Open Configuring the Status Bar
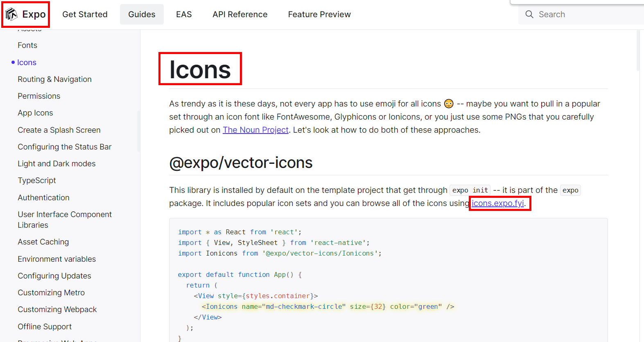Viewport: 644px width, 342px height. (x=64, y=147)
